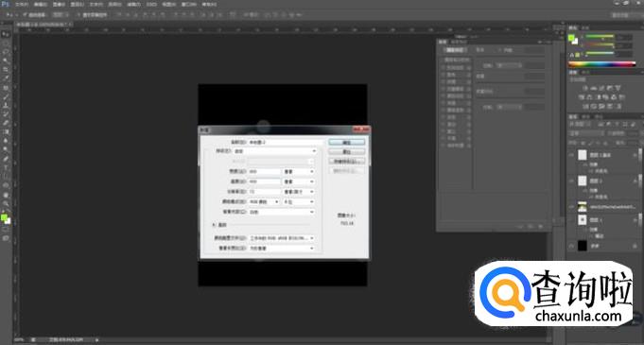Toggle visibility of the topmost layer

point(571,155)
